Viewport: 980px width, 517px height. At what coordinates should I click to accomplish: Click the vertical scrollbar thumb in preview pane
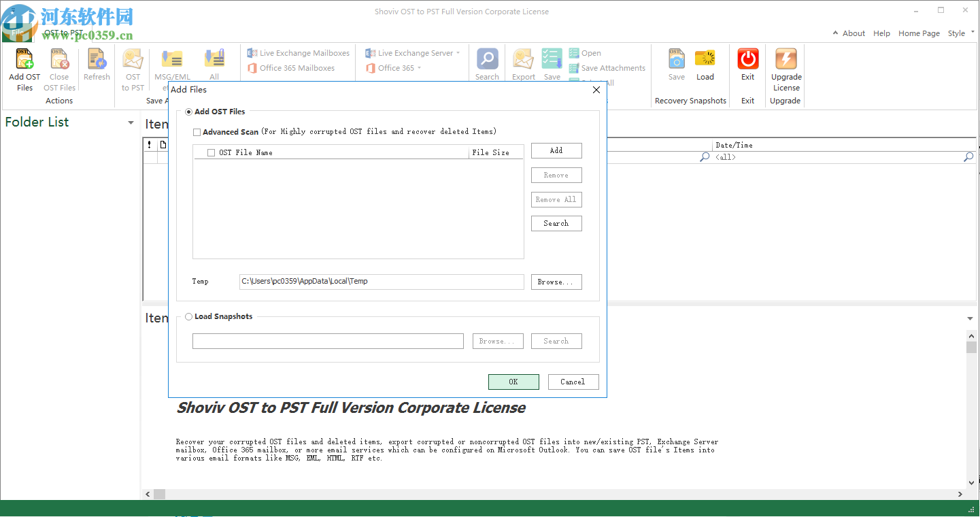[971, 347]
